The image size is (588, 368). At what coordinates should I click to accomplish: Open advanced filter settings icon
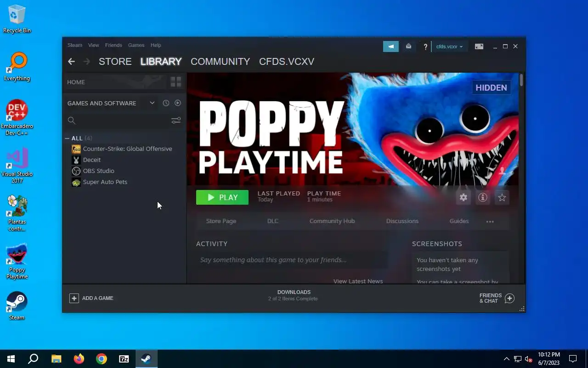pyautogui.click(x=176, y=121)
